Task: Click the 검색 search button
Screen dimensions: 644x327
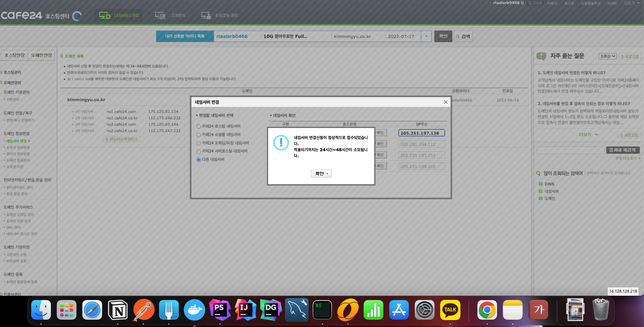Action: [x=463, y=36]
